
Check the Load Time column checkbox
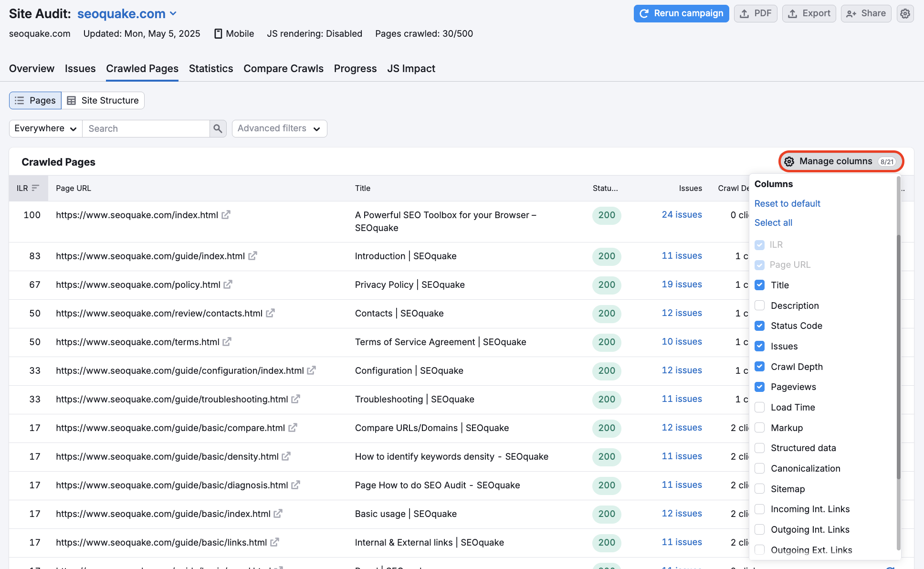[x=759, y=407]
